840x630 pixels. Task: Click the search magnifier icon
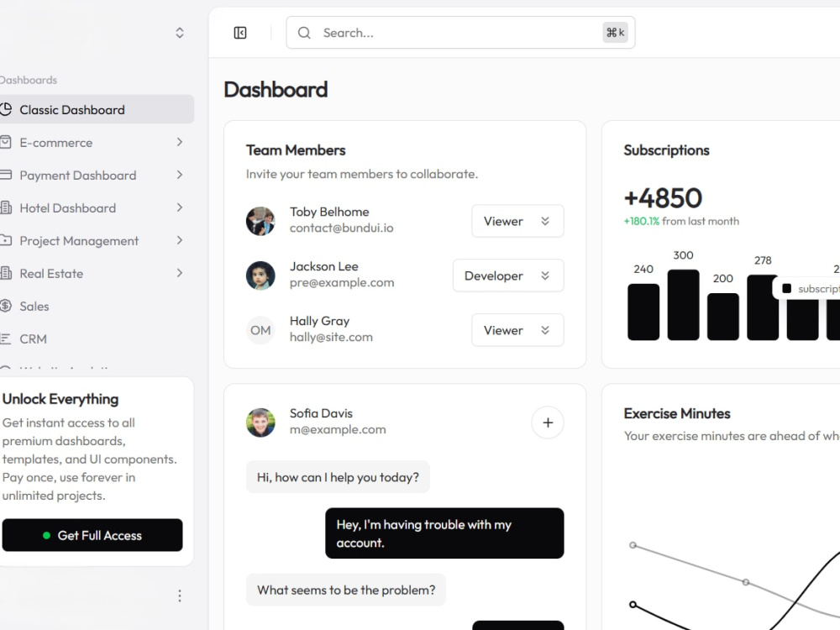[x=304, y=34]
